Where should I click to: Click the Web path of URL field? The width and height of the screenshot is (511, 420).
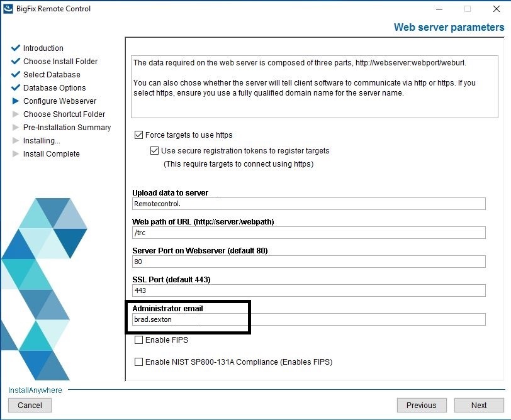[x=308, y=233]
